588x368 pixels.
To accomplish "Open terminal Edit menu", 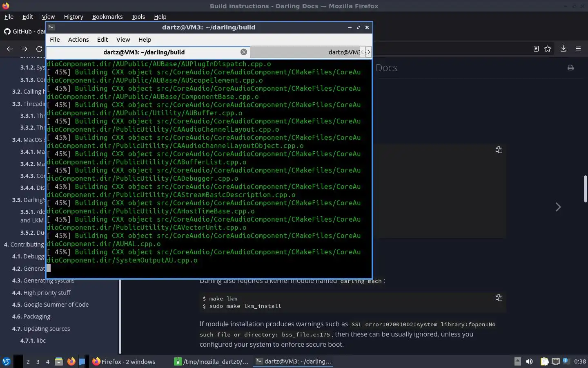I will pos(102,40).
